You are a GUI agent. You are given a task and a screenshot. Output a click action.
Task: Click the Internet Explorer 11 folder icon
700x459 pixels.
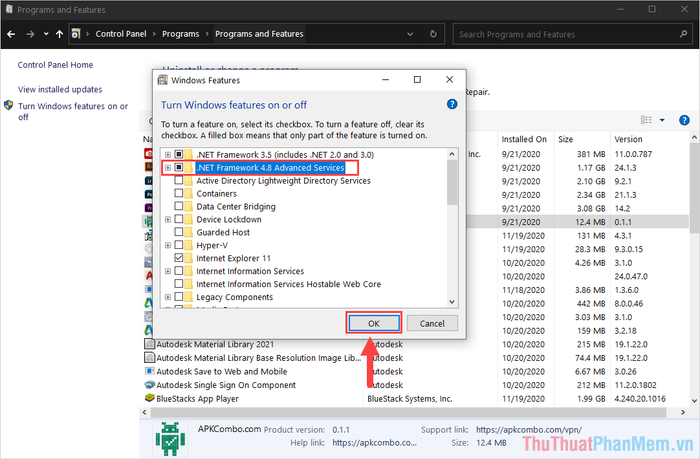[x=189, y=258]
